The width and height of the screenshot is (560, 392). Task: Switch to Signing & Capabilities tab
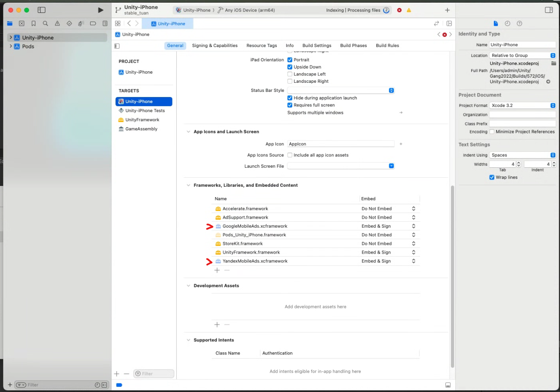coord(215,46)
